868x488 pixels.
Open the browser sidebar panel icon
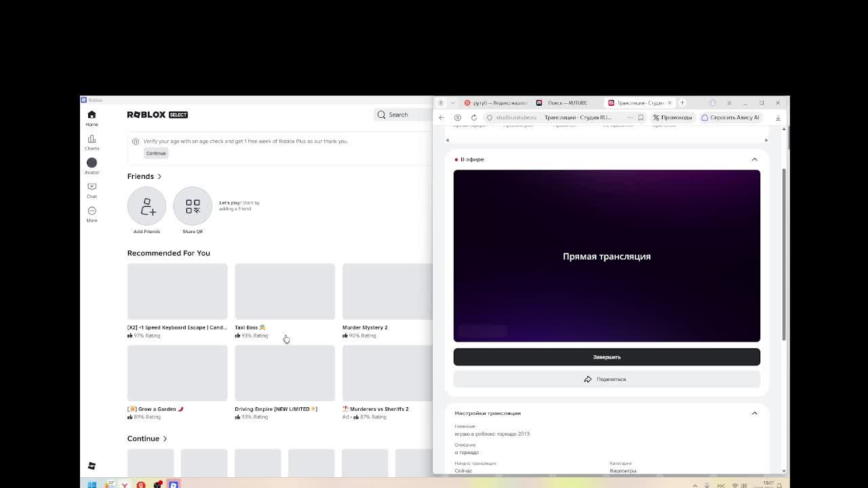tap(441, 103)
